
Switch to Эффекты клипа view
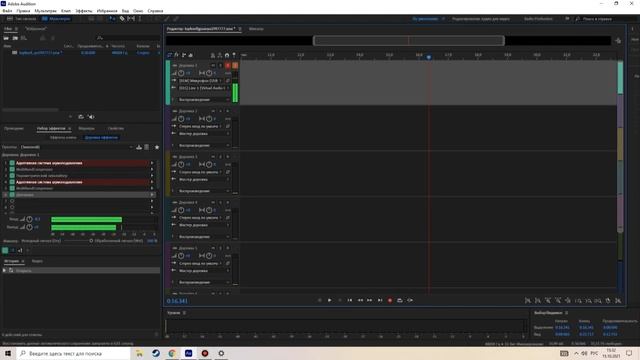[63, 138]
